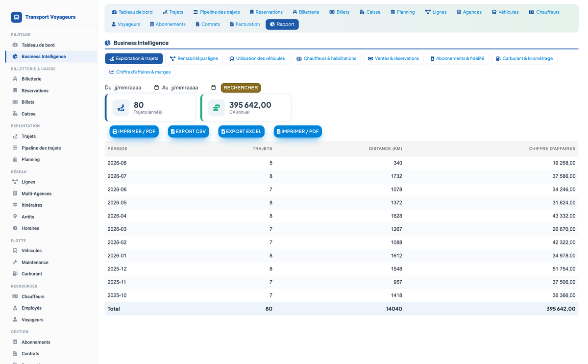This screenshot has width=588, height=364.
Task: Switch to Agences top navigation tab
Action: [469, 12]
